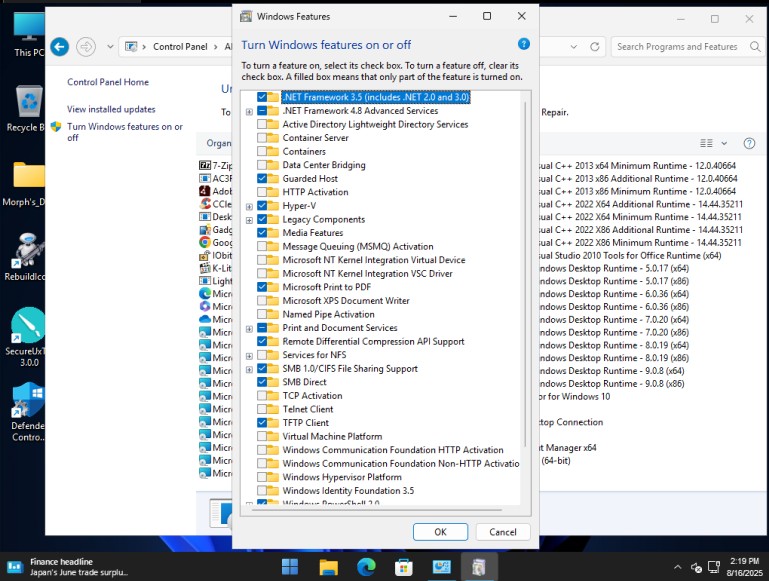Open the Windows Start button
Screen dimensions: 769x581
pos(290,567)
